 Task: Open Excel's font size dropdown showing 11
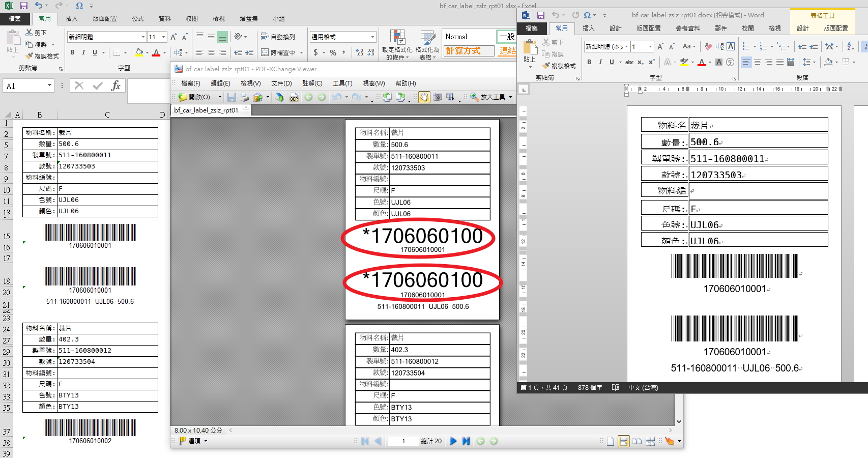click(163, 37)
